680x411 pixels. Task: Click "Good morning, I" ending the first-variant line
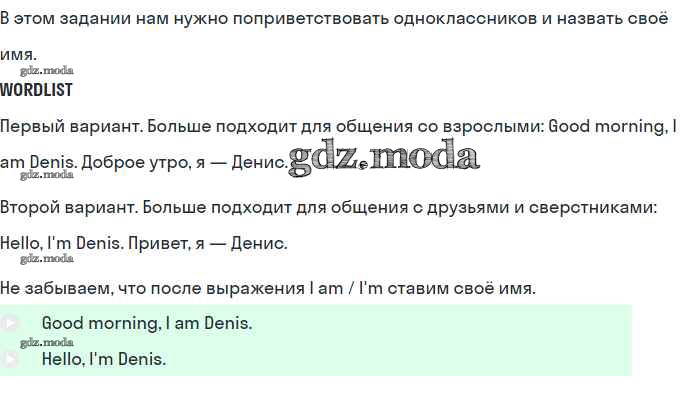tap(612, 126)
